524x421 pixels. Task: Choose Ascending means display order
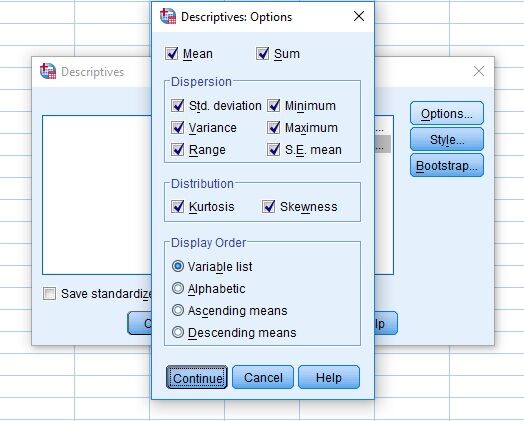pyautogui.click(x=178, y=310)
